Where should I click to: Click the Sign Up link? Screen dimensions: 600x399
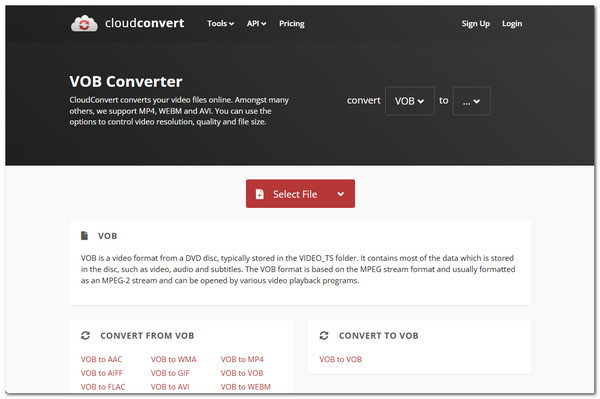(x=476, y=24)
